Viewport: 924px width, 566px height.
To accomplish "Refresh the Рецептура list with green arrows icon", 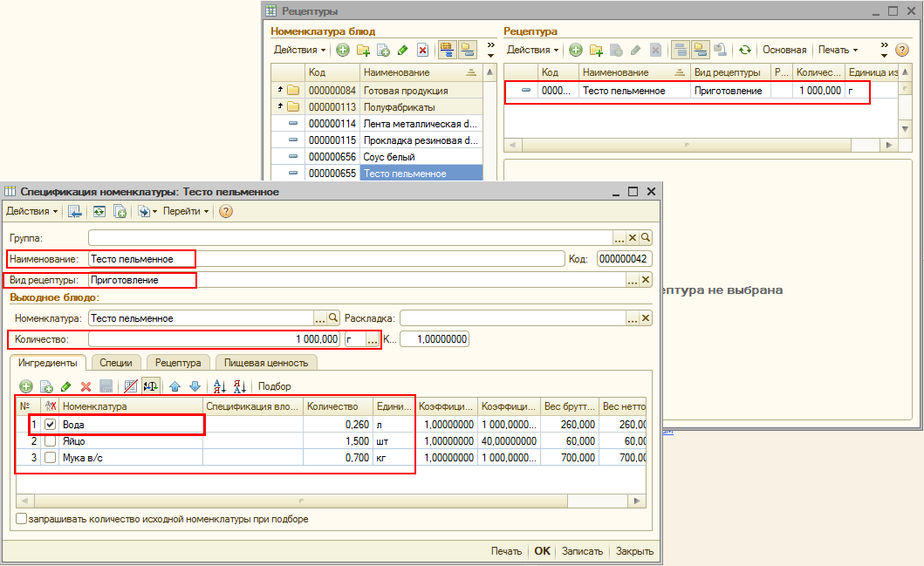I will [x=745, y=50].
